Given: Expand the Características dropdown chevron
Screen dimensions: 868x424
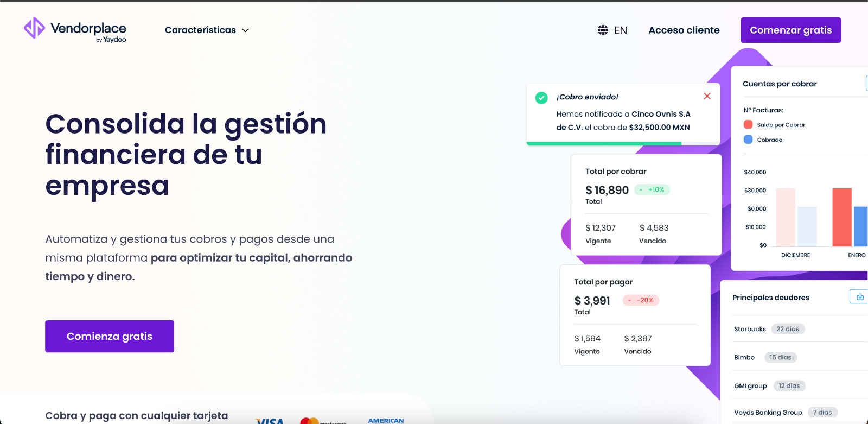Looking at the screenshot, I should 245,30.
